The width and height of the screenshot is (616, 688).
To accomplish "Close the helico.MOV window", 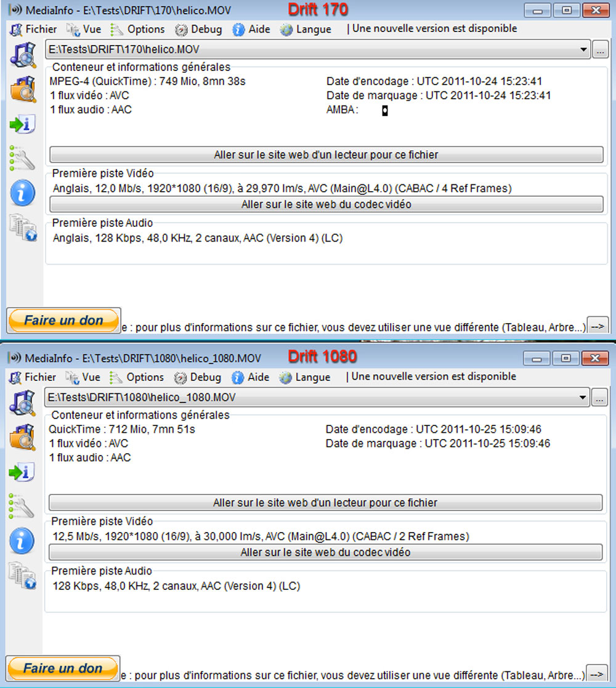I will point(596,10).
